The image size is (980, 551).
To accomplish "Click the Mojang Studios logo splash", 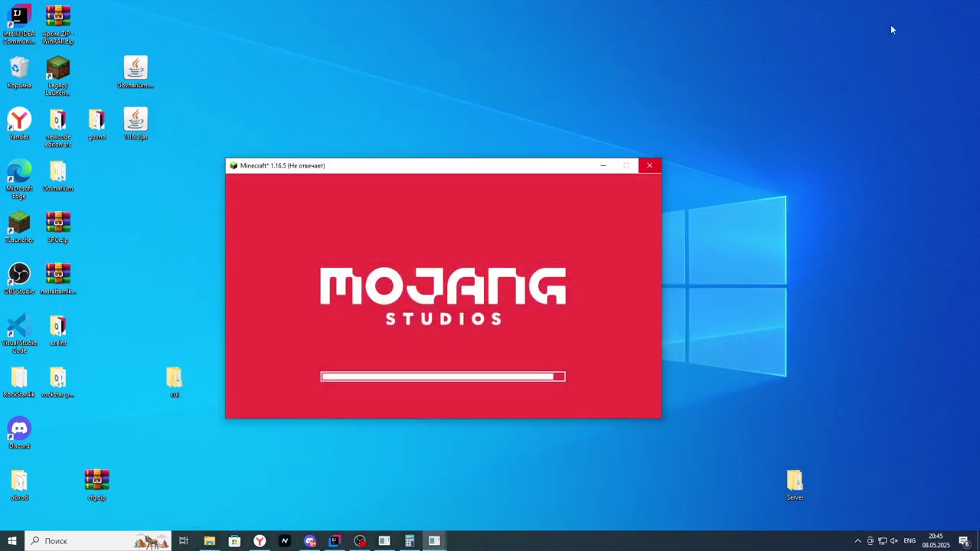I will 443,295.
